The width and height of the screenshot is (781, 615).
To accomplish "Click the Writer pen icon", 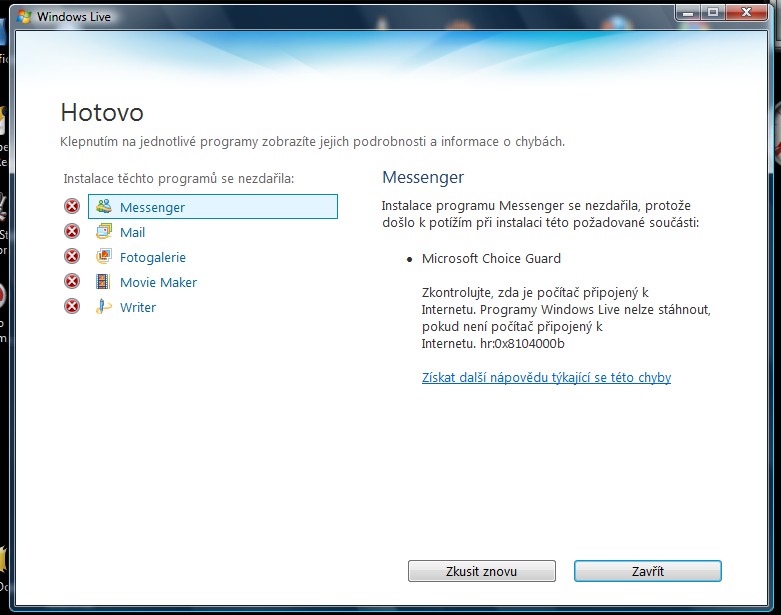I will click(x=104, y=307).
